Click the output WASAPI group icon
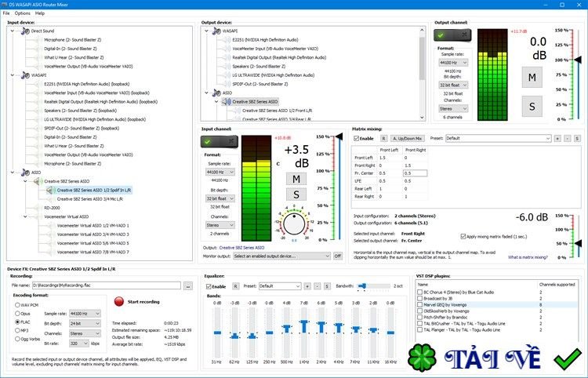Viewport: 588px width, 378px height. (x=216, y=31)
